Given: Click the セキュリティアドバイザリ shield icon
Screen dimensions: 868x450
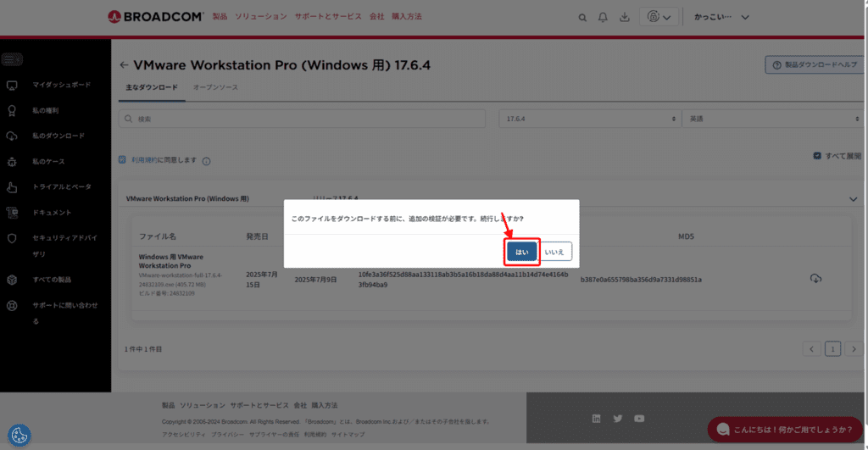Looking at the screenshot, I should click(x=12, y=239).
